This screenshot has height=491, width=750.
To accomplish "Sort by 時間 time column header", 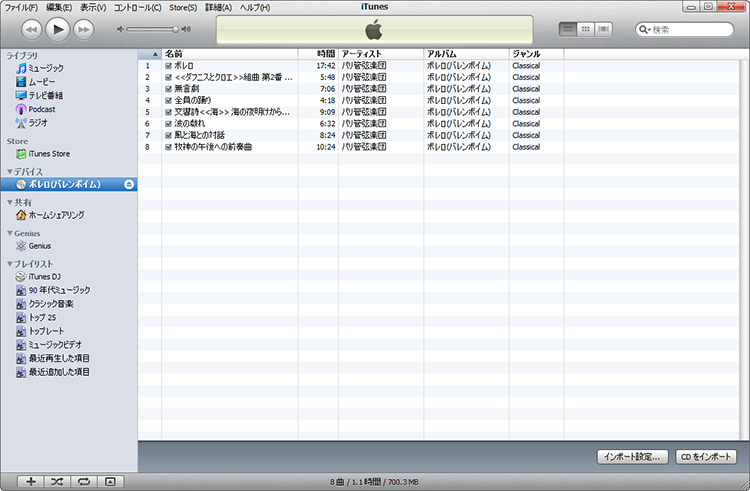I will (x=319, y=54).
